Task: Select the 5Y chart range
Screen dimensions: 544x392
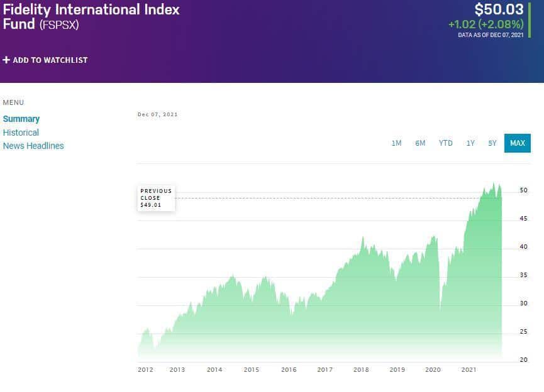Action: pos(492,143)
